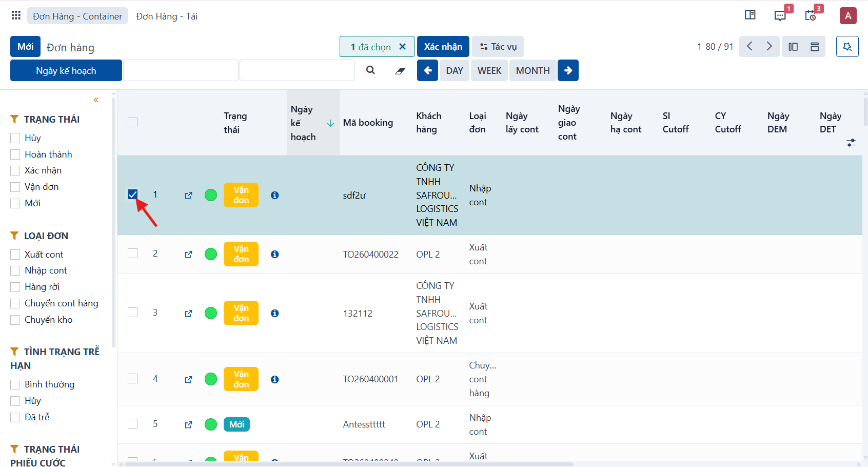Click the info icon on row 3
This screenshot has height=467, width=868.
[275, 313]
